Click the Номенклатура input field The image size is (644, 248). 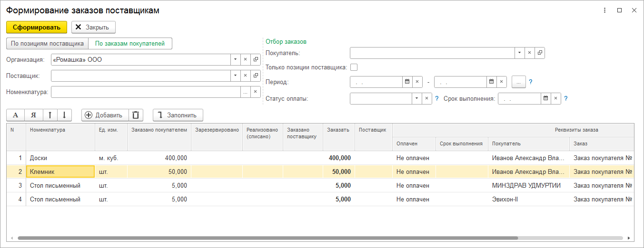(146, 92)
